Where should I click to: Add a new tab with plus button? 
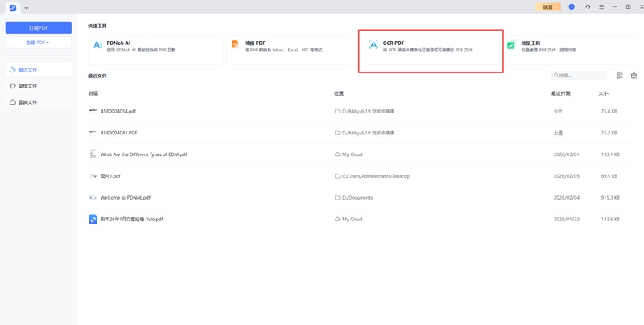[27, 7]
